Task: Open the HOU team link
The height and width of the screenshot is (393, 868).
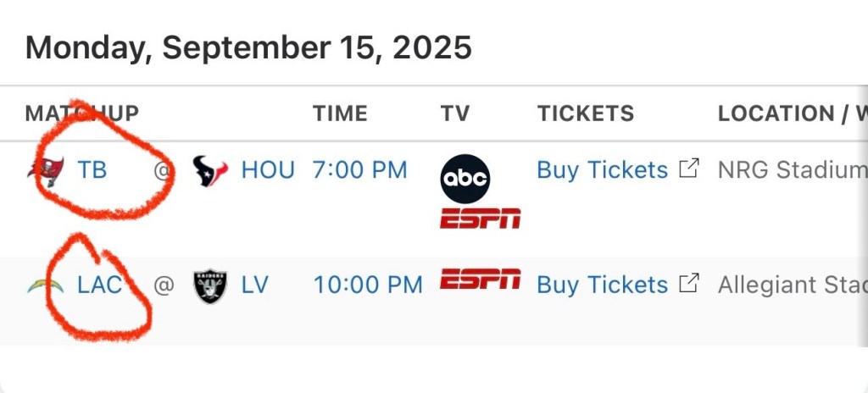Action: (268, 170)
